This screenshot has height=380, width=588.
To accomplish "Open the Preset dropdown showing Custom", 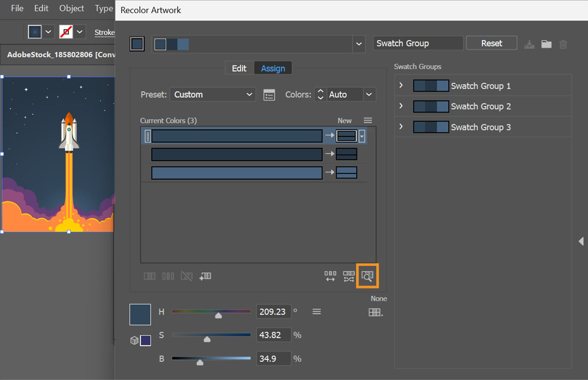I will tap(212, 95).
